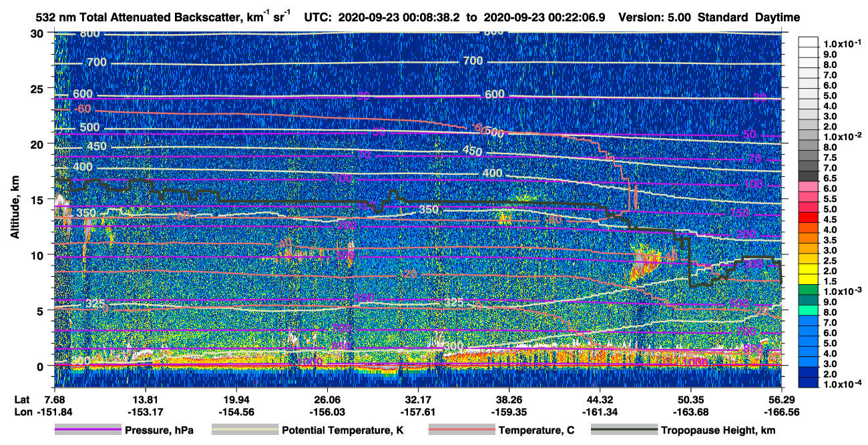Click the altitude tick label 15
Screen dimensions: 868x445
tap(37, 199)
